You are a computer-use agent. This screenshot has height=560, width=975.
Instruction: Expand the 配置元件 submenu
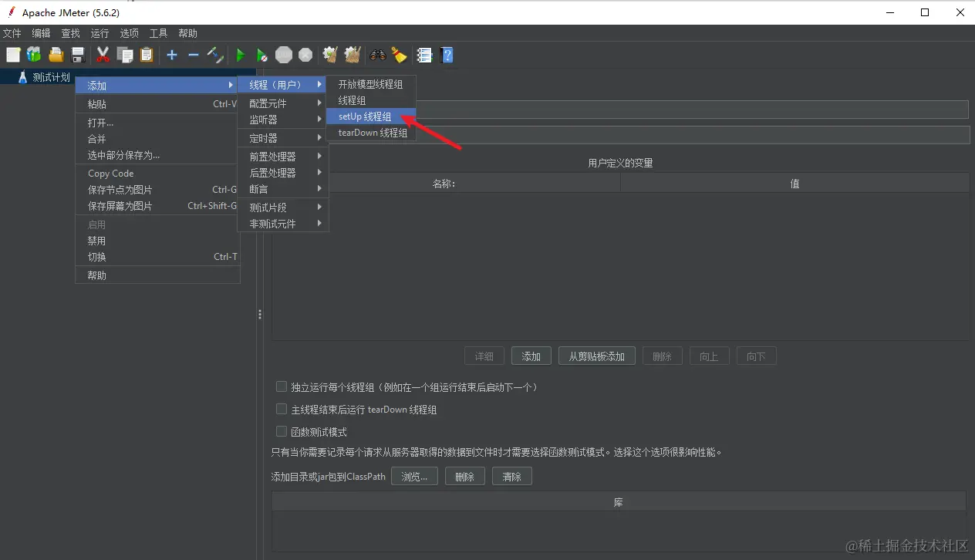(x=283, y=103)
